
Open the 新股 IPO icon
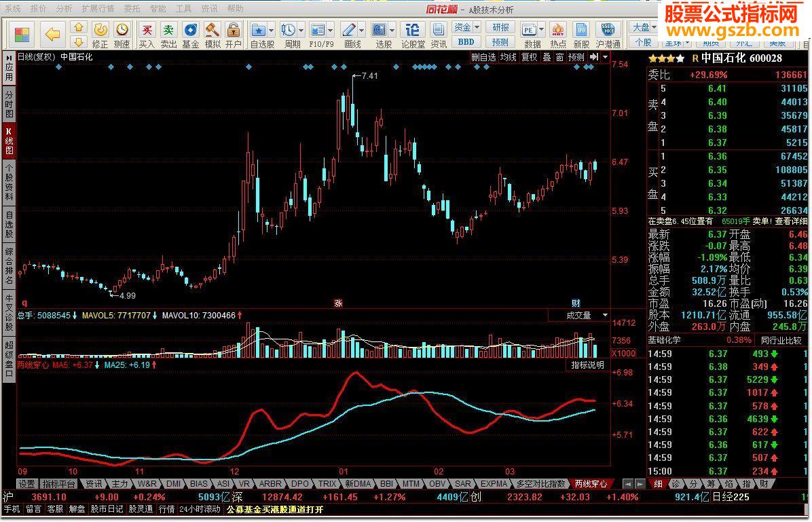pos(581,30)
